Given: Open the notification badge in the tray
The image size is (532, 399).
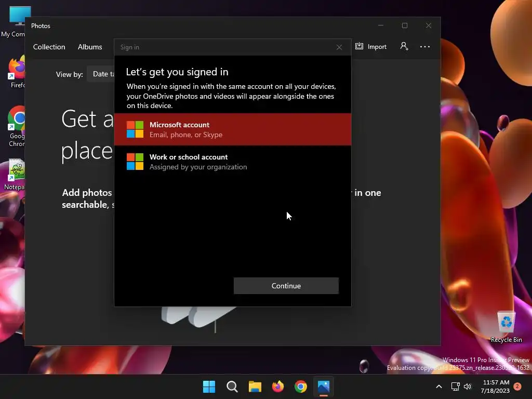Looking at the screenshot, I should 517,386.
